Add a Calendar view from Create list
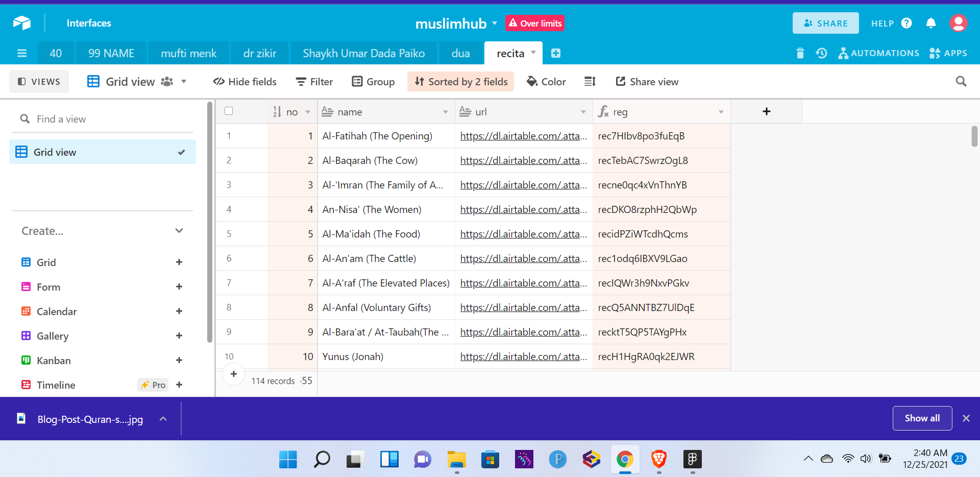Image resolution: width=980 pixels, height=477 pixels. pos(179,312)
